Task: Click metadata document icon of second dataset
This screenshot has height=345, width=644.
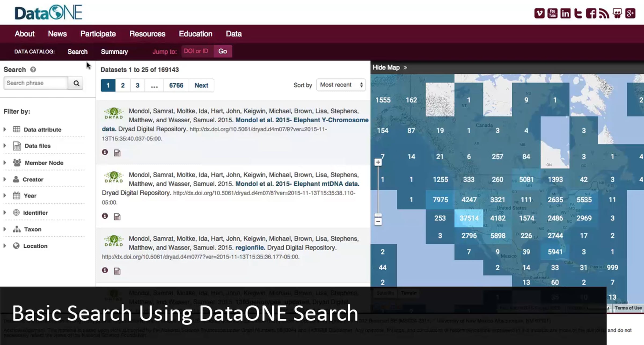Action: point(117,217)
